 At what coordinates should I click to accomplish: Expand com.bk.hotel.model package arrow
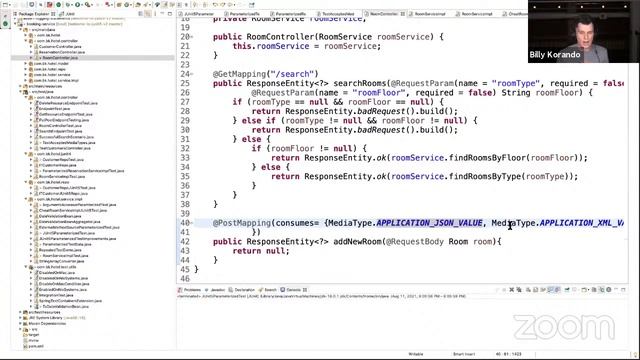(x=26, y=63)
